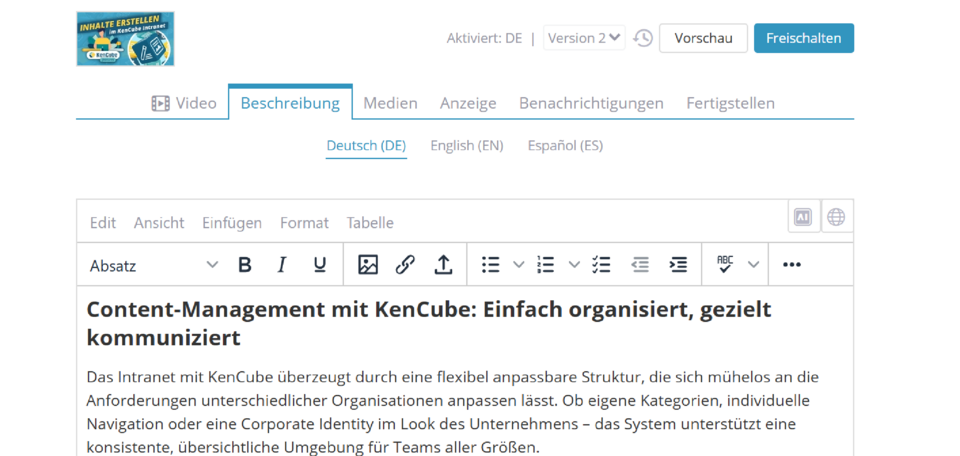Decrease indent of paragraph
The width and height of the screenshot is (960, 456).
tap(640, 264)
